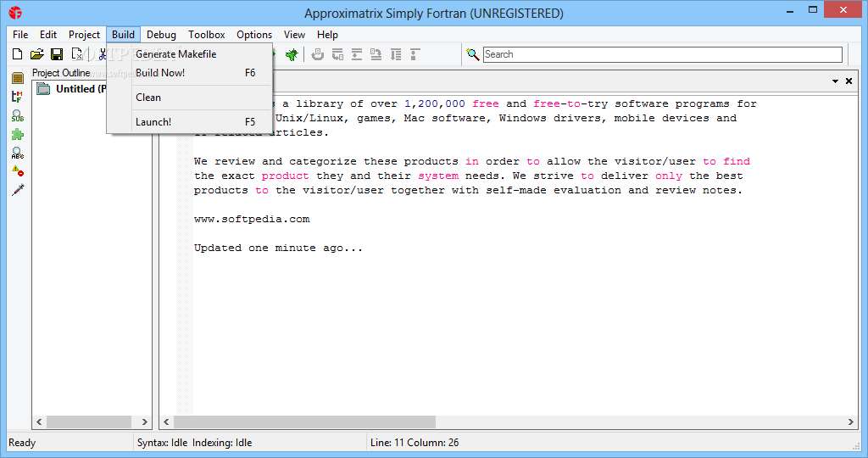Open the editor tab list dropdown arrow

tap(835, 81)
